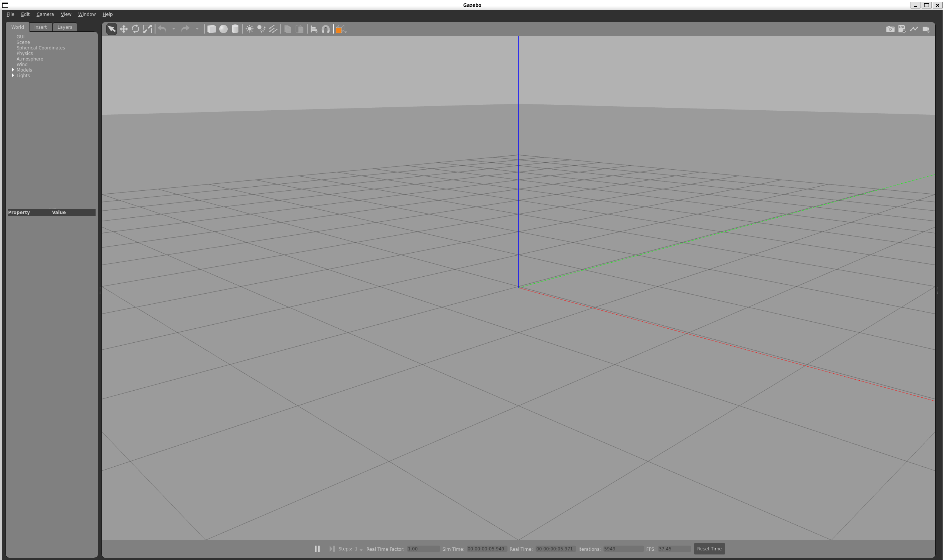
Task: Expand the Models tree item
Action: (13, 70)
